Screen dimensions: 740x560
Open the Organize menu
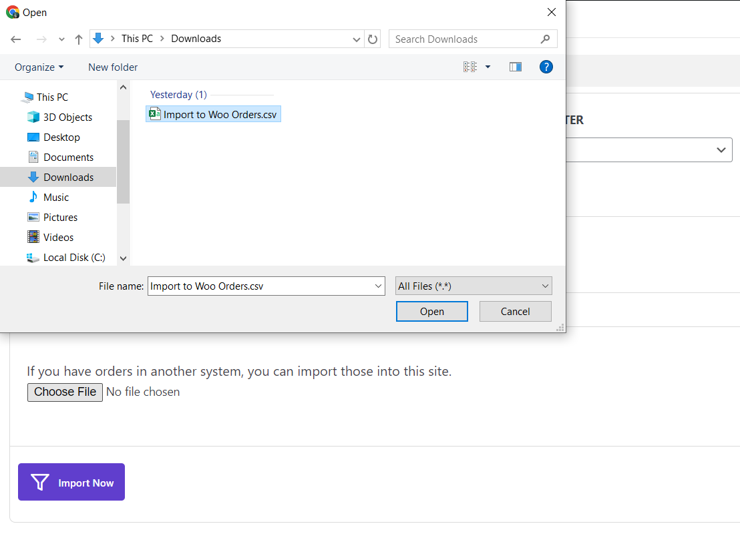(39, 67)
